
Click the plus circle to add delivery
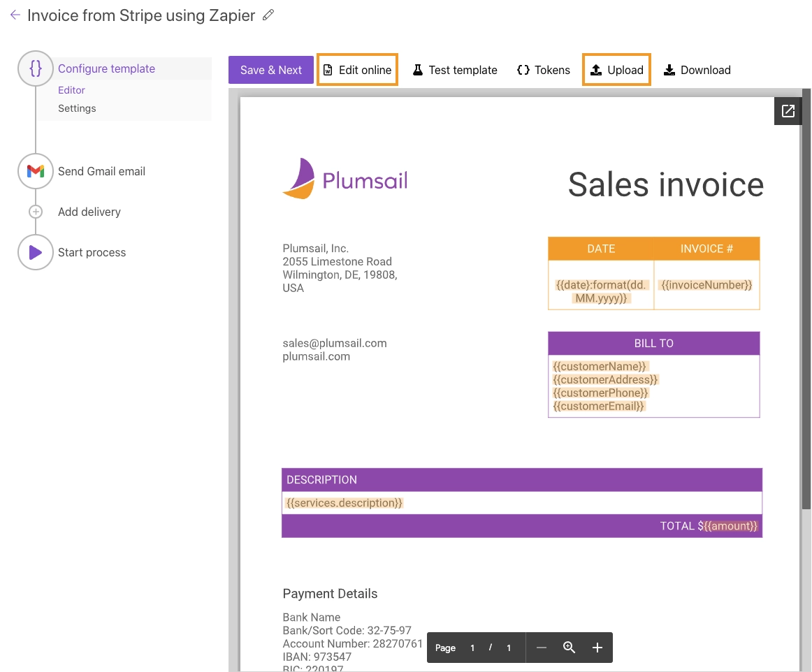tap(35, 212)
